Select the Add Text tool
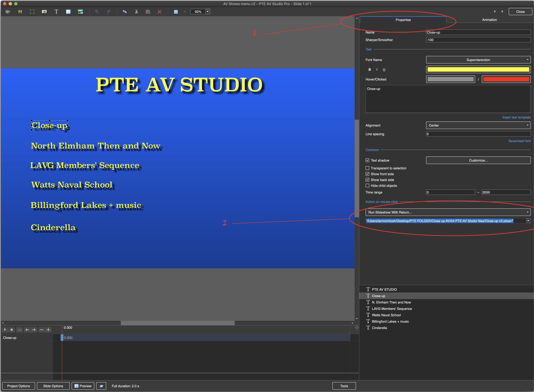 [x=56, y=12]
